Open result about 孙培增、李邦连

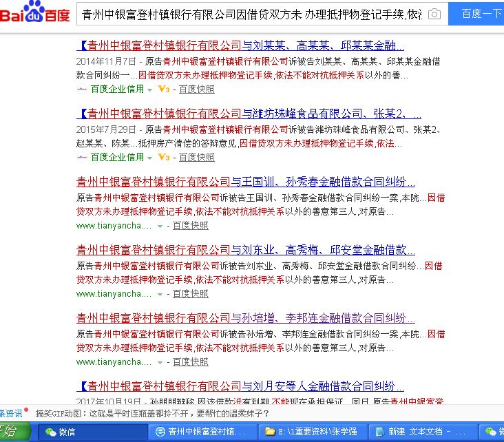pyautogui.click(x=246, y=318)
